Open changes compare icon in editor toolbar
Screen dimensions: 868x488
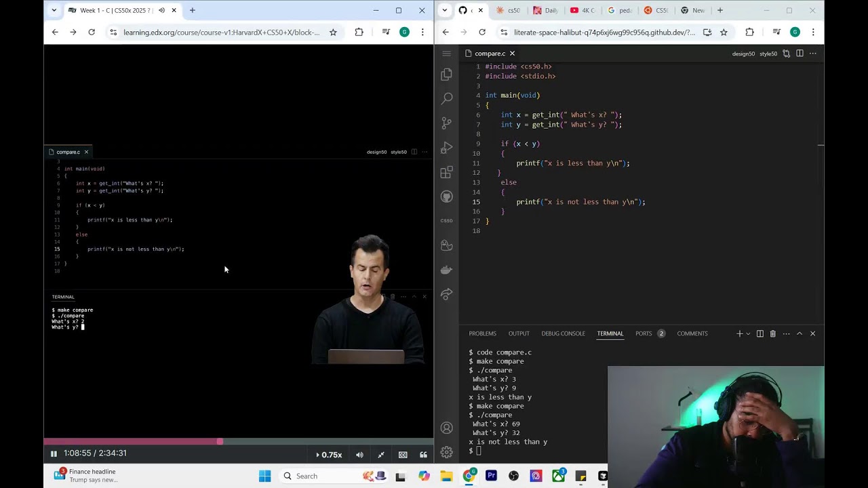coord(786,54)
